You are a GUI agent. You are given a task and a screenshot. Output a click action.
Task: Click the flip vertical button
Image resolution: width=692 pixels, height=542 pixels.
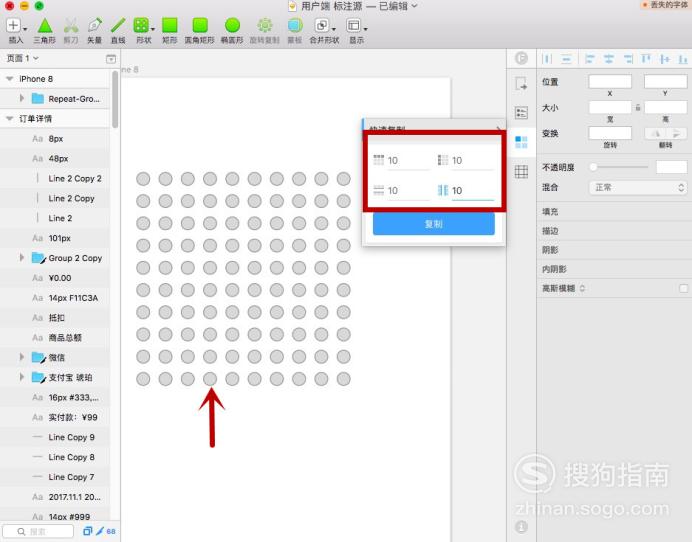point(677,133)
